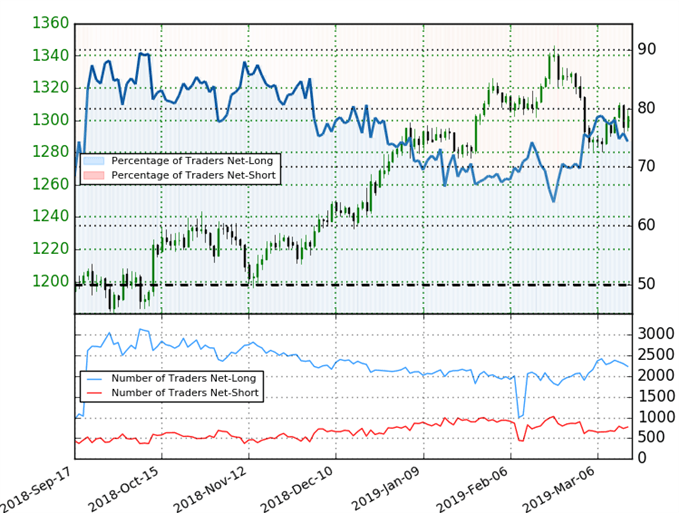679x513 pixels.
Task: Select 'Percentage of Traders Net-Short' legend text
Action: 194,175
